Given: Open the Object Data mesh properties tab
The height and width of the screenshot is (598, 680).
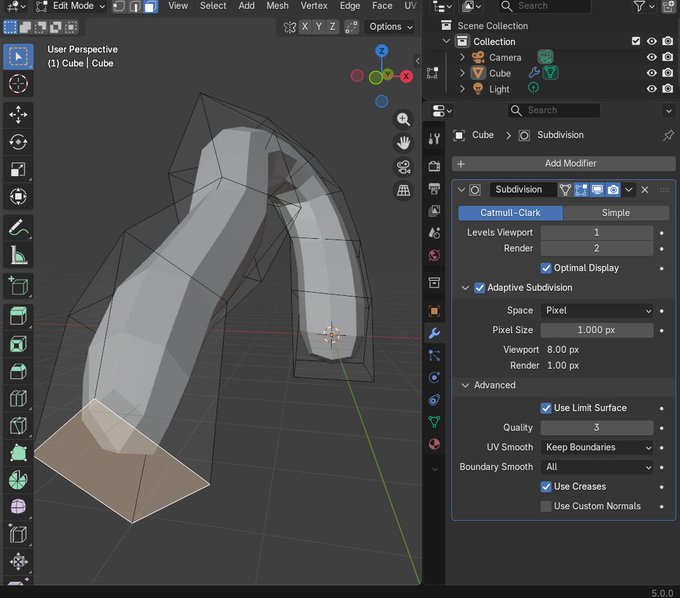Looking at the screenshot, I should (x=434, y=422).
